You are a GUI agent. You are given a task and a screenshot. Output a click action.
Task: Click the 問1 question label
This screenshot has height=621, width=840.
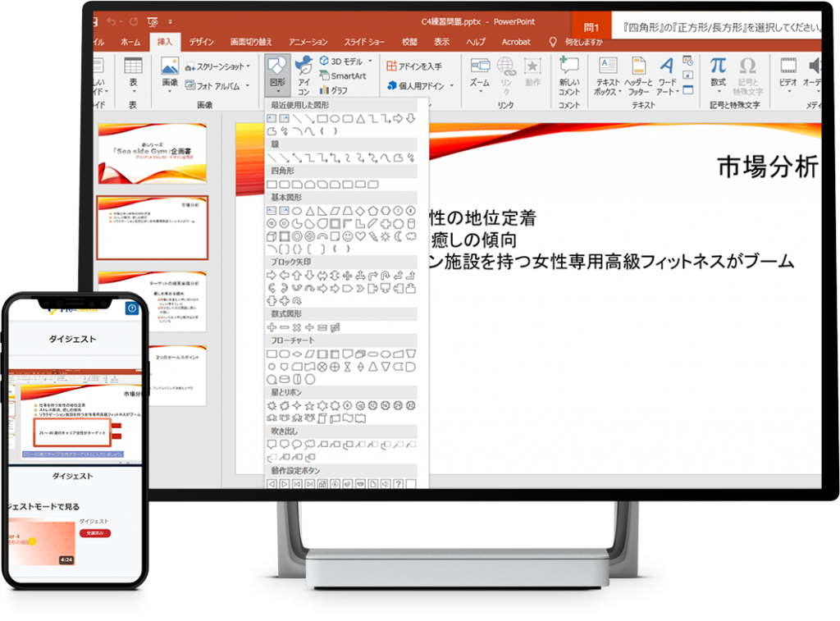tap(591, 27)
